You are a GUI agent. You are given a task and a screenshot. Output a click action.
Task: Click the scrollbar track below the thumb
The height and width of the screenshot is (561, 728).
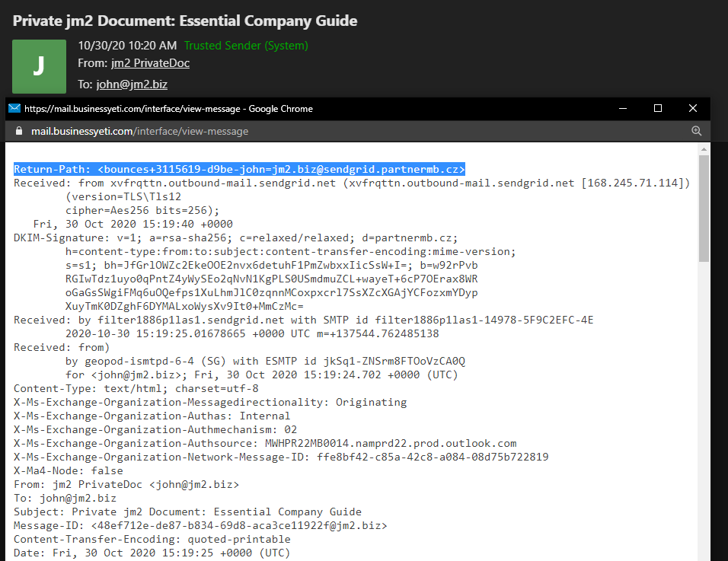click(x=704, y=419)
